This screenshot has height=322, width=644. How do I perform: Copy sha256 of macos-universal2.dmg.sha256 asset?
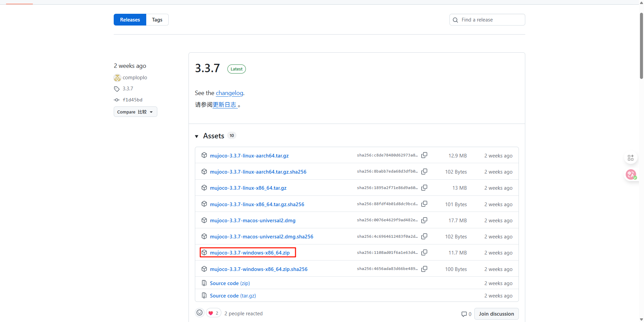click(424, 236)
